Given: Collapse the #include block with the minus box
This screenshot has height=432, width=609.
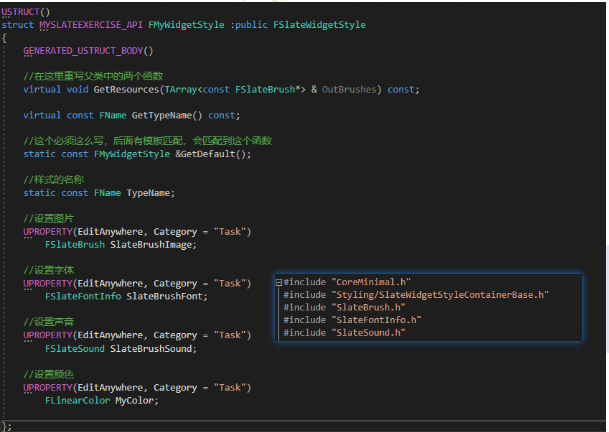Looking at the screenshot, I should (278, 282).
